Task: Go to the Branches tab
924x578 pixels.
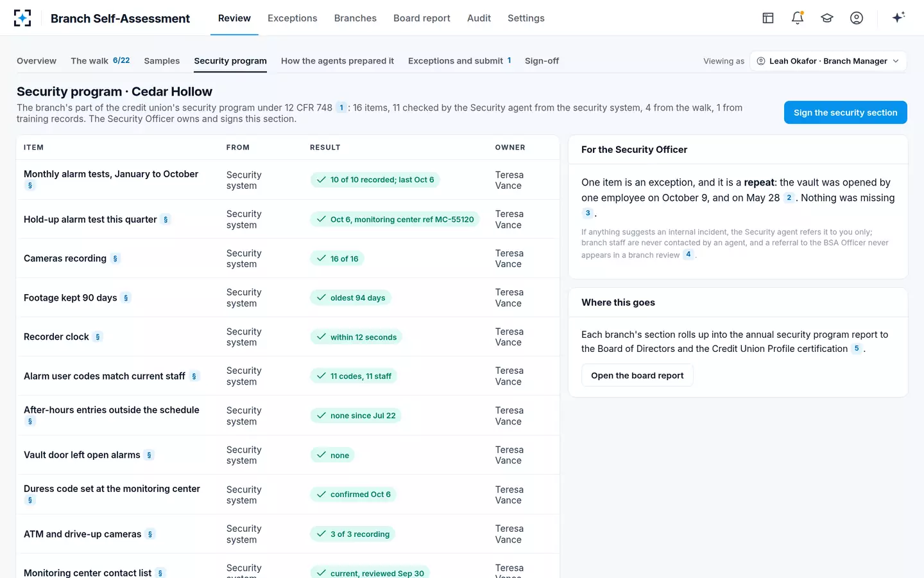Action: pos(355,18)
